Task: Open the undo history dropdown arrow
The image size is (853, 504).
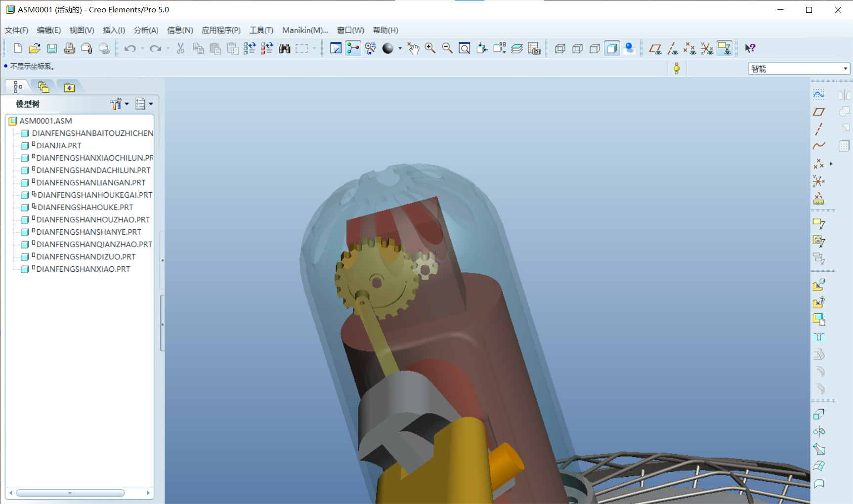Action: tap(142, 48)
